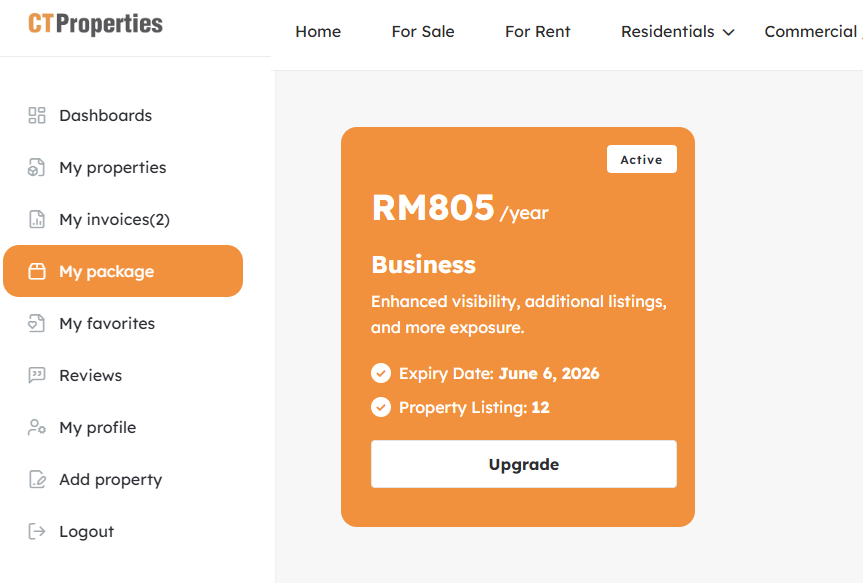Screen dimensions: 863x583
Task: Click the Add property pencil icon
Action: pos(37,479)
